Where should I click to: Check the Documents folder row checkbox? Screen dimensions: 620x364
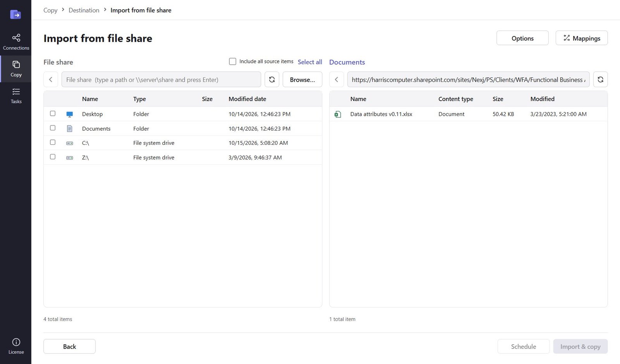(x=53, y=128)
